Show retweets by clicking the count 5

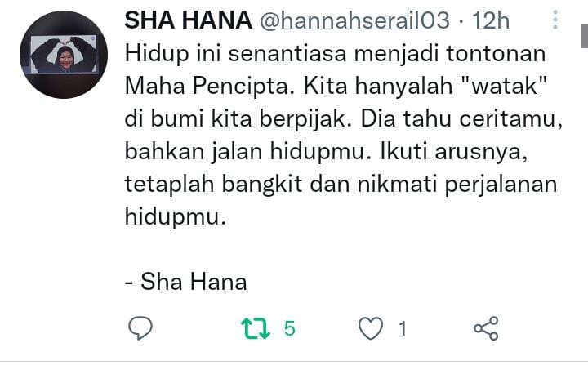click(289, 328)
